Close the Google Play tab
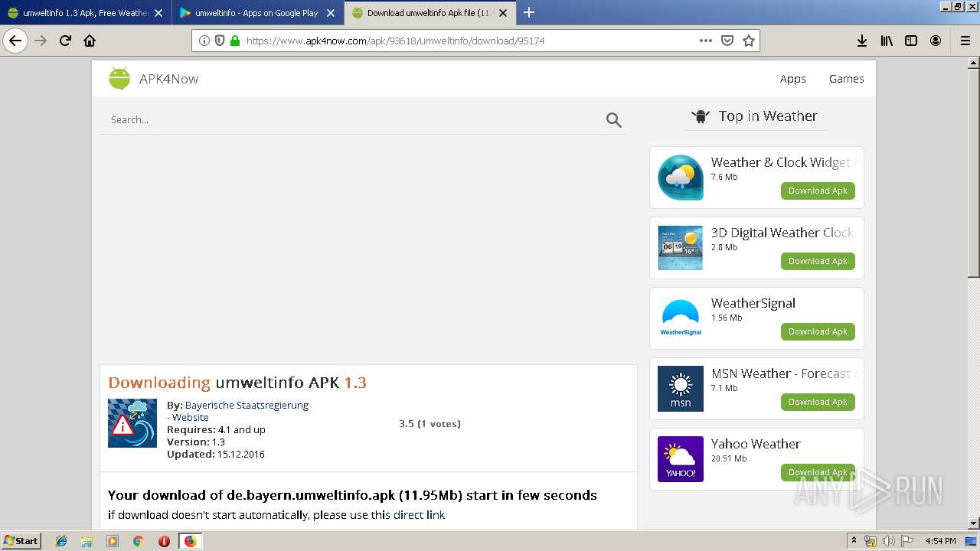Image resolution: width=980 pixels, height=551 pixels. 331,13
